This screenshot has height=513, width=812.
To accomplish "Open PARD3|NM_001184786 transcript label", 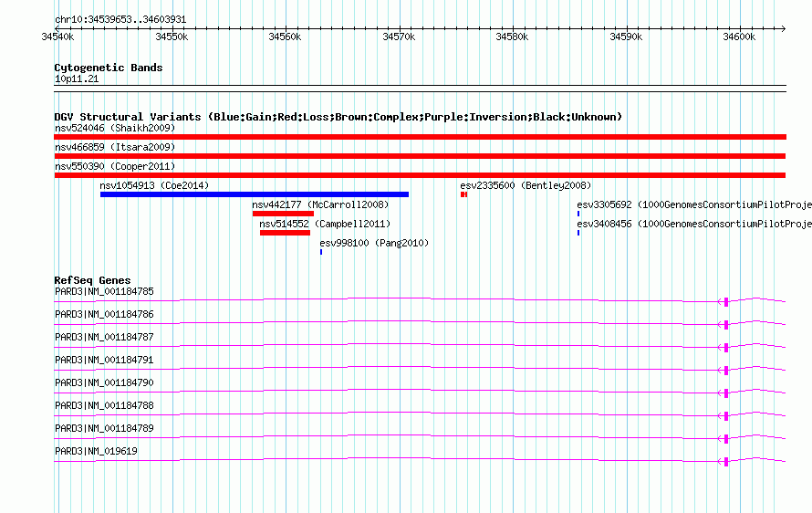I will point(104,315).
